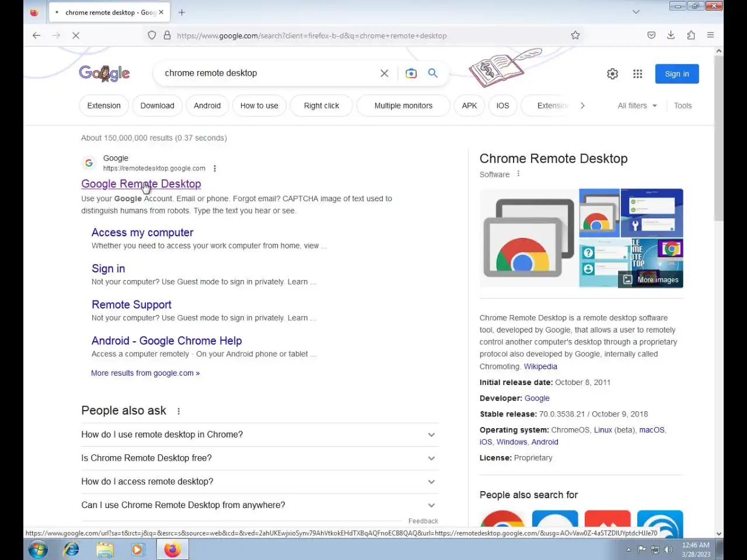Image resolution: width=747 pixels, height=560 pixels.
Task: Open Android - Google Chrome Help link
Action: (166, 341)
